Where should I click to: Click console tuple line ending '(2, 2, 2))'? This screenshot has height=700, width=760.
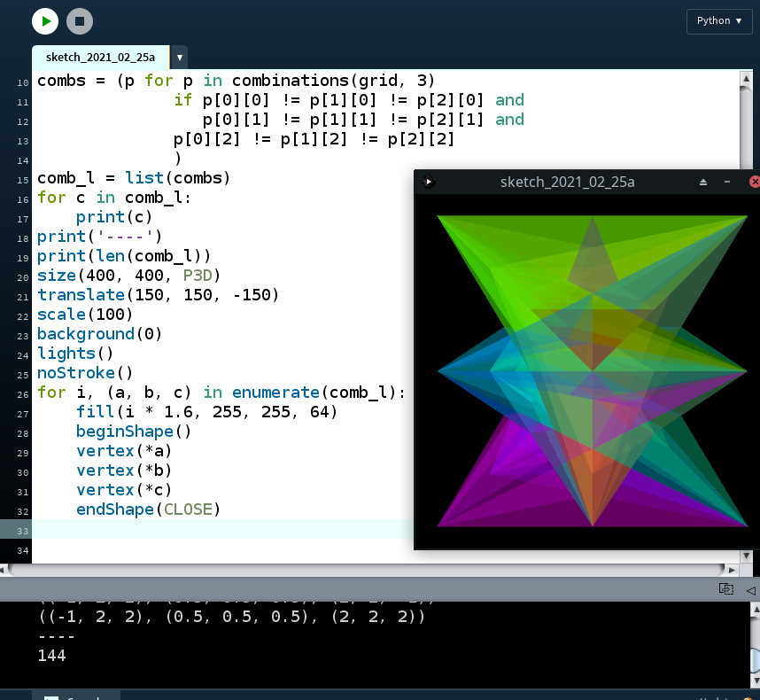(231, 617)
